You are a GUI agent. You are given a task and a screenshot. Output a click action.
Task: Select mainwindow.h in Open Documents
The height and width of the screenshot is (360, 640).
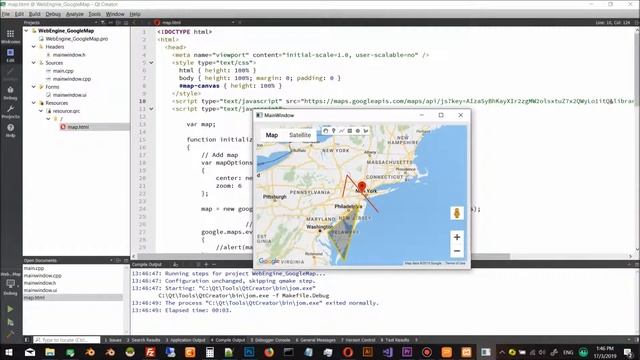point(40,283)
